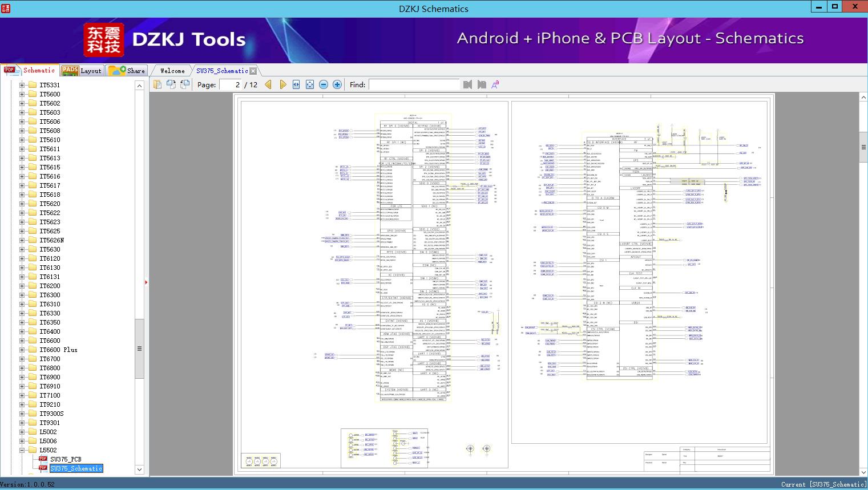Click the Find text field
Image resolution: width=868 pixels, height=490 pixels.
pos(414,84)
